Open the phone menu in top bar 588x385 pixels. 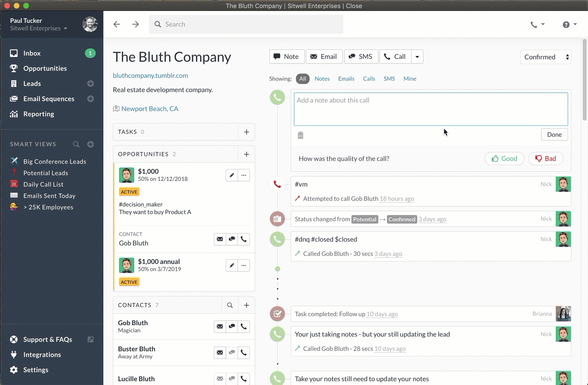(537, 25)
